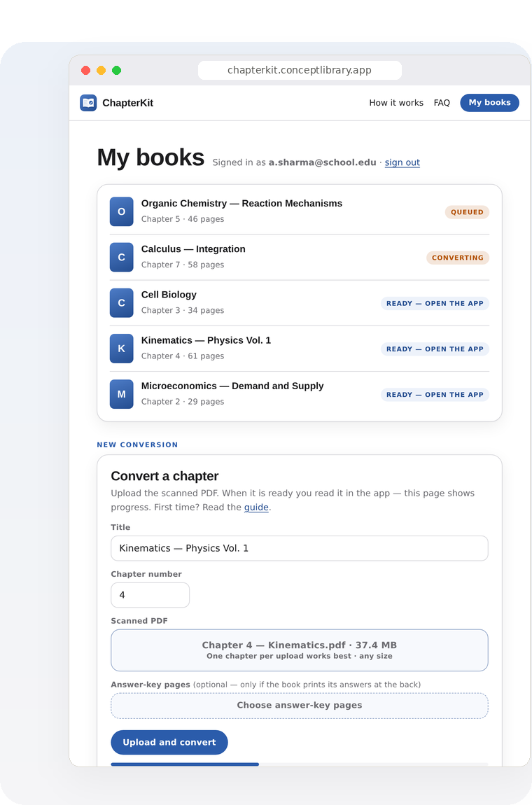This screenshot has height=805, width=532.
Task: Click 'Chapter 3 · 34 pages' text
Action: click(x=183, y=311)
